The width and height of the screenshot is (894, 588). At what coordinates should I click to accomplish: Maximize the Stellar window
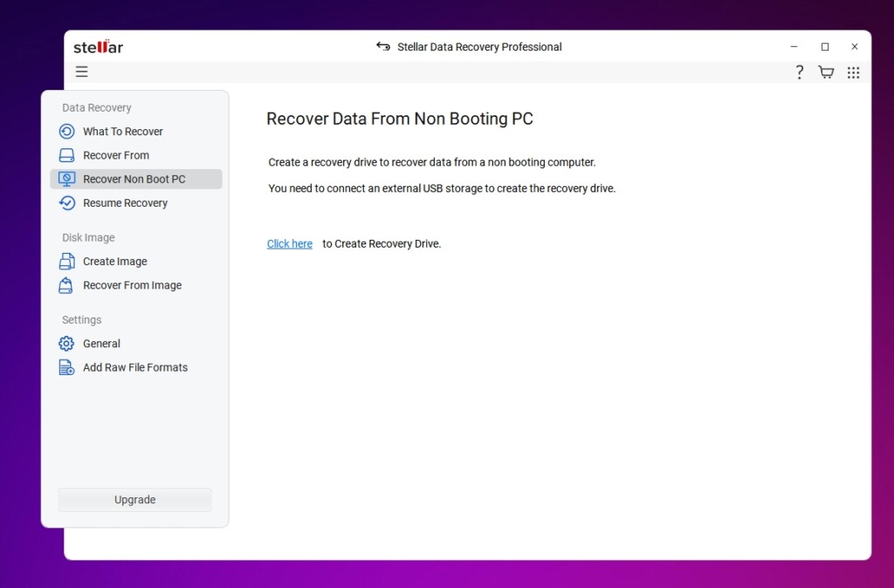click(824, 47)
